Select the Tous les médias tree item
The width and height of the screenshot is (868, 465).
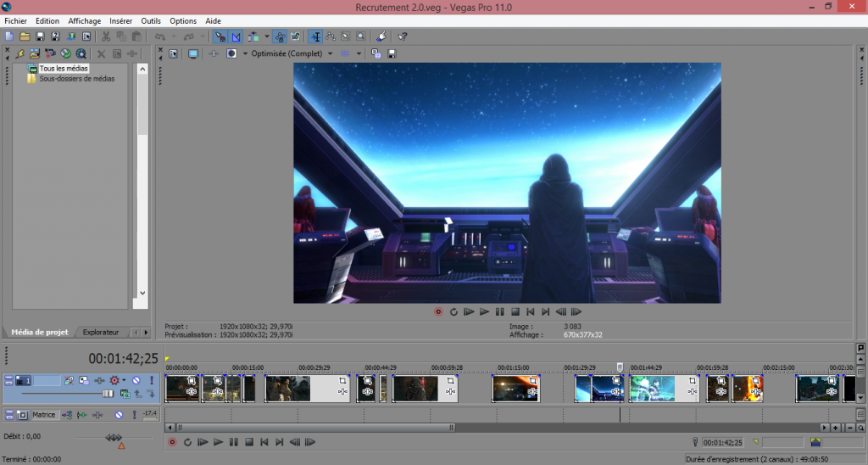tap(64, 68)
